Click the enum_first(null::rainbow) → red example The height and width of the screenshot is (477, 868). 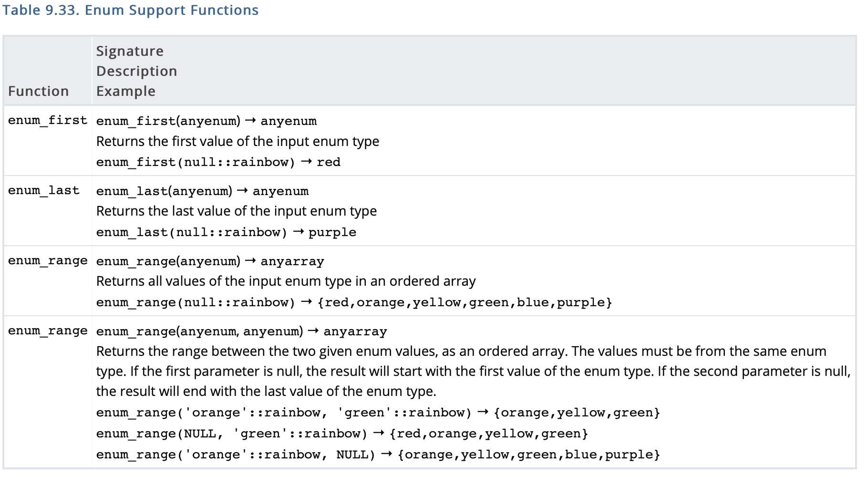218,162
